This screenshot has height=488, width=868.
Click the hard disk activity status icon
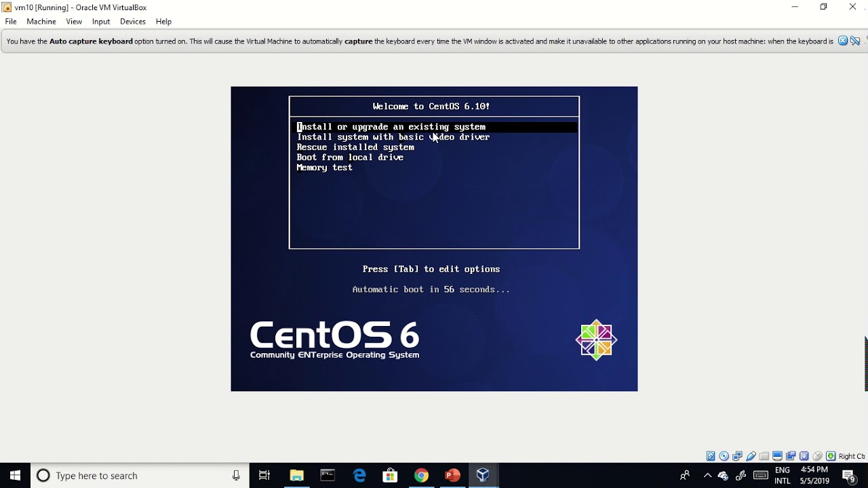pos(711,456)
